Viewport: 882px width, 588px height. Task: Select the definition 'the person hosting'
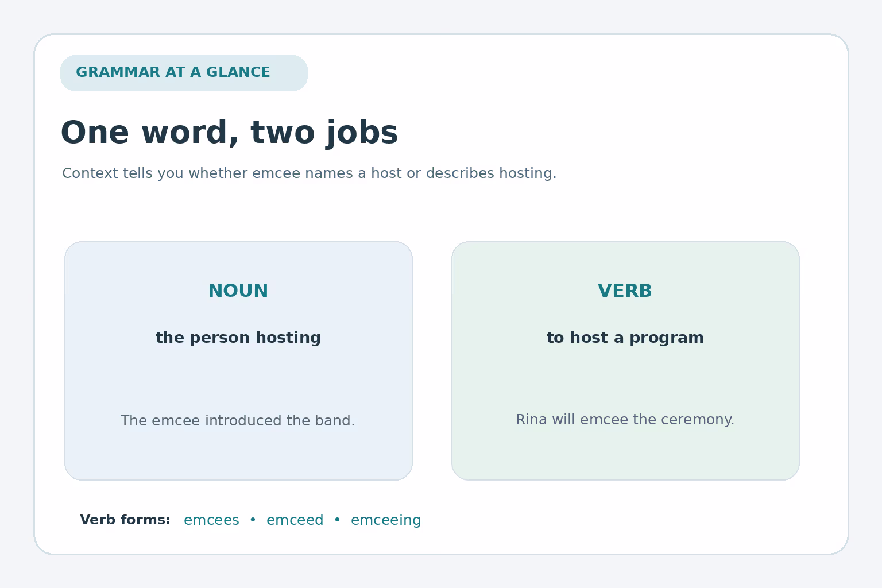pos(238,338)
